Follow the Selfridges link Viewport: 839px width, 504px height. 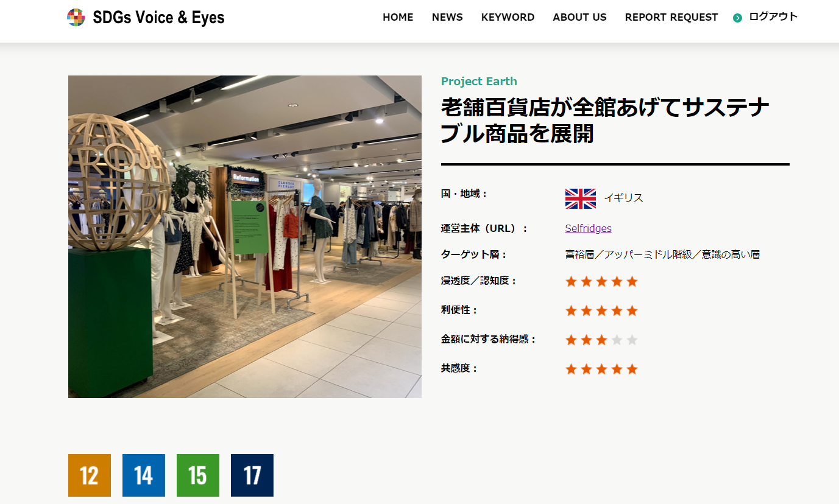pyautogui.click(x=588, y=228)
